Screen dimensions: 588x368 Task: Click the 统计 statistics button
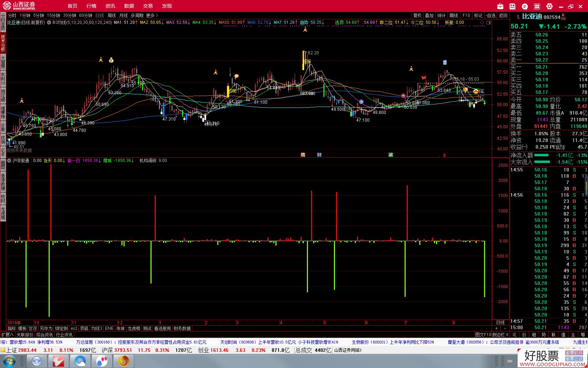click(442, 15)
